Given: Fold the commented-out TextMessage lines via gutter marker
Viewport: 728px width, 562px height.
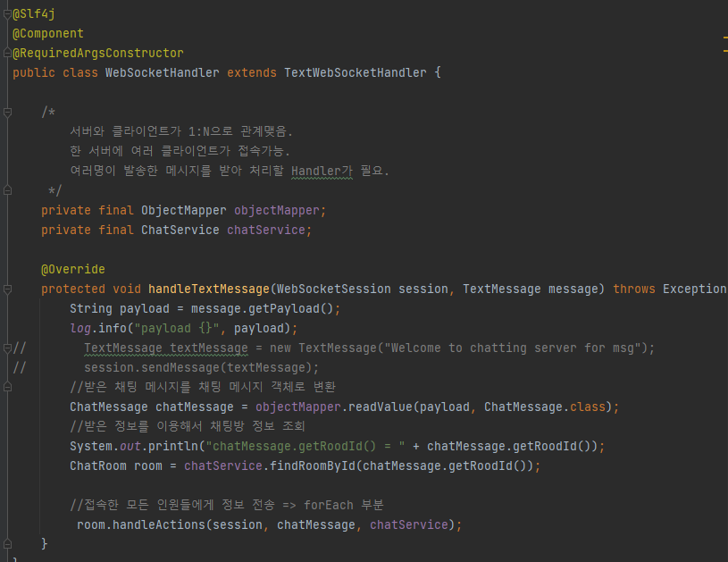Looking at the screenshot, I should (7, 348).
